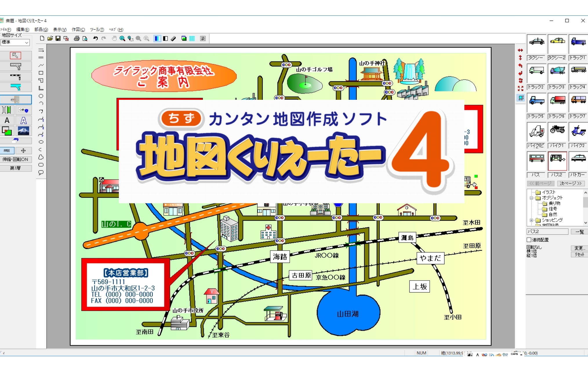Select the eraser tool in left panel
588x376 pixels.
pyautogui.click(x=15, y=141)
